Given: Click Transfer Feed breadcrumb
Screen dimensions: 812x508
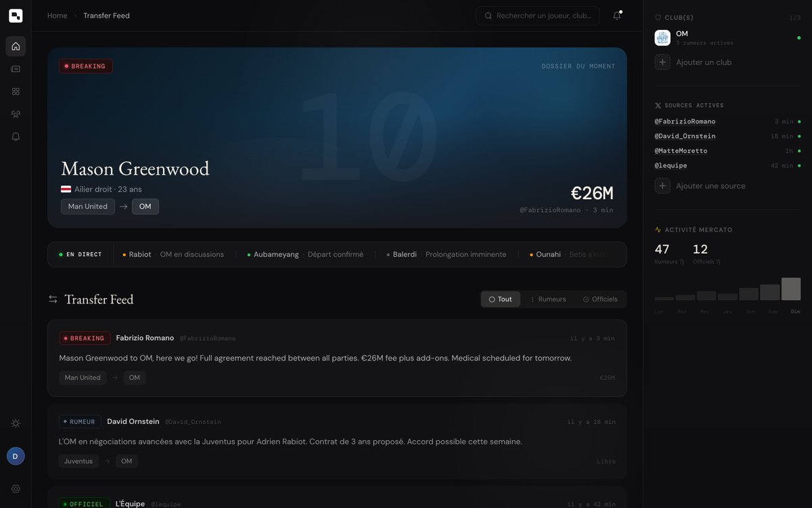Looking at the screenshot, I should click(x=106, y=16).
